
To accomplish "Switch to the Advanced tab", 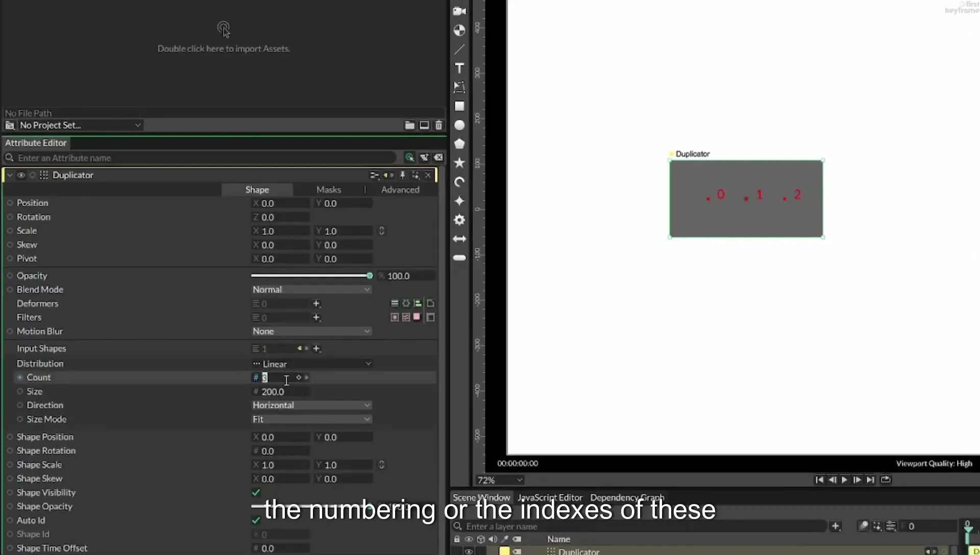I will (400, 189).
